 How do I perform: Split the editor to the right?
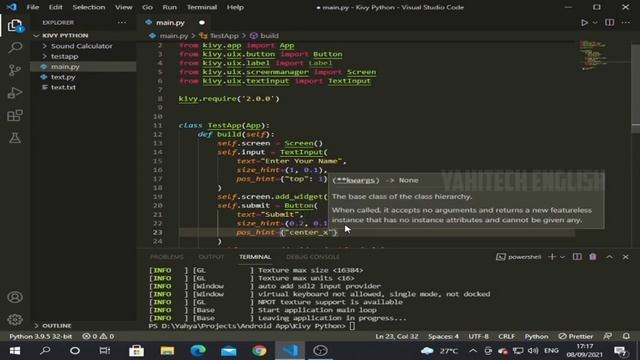[x=609, y=22]
